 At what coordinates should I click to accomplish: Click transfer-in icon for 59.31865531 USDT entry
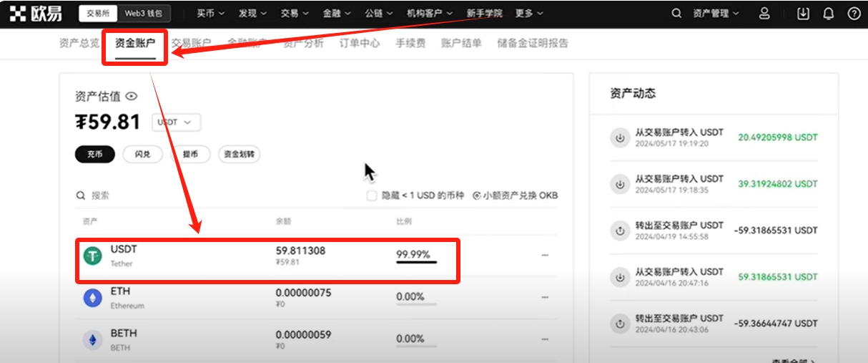click(618, 277)
